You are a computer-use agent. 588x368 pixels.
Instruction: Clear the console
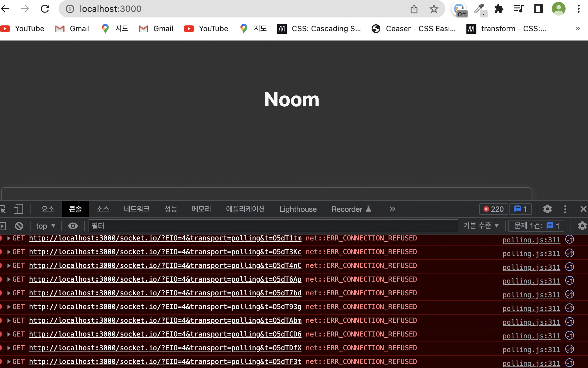(x=19, y=226)
